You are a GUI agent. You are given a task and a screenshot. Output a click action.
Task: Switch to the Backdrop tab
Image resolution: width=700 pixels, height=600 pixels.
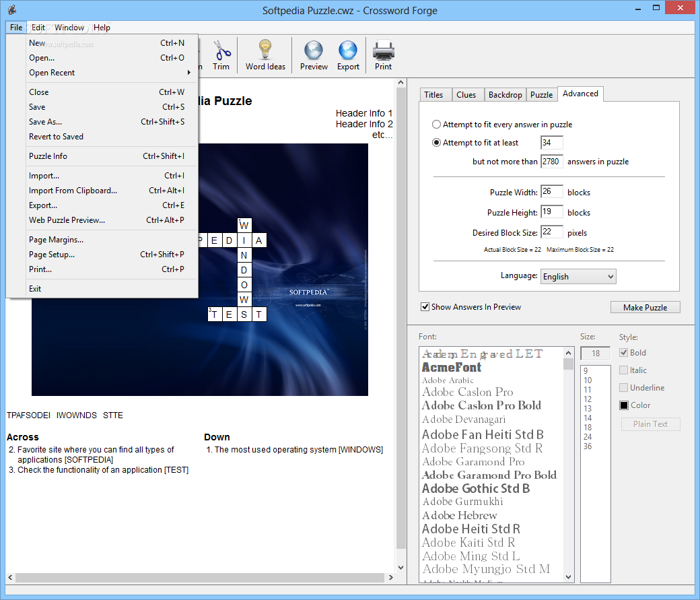click(505, 95)
